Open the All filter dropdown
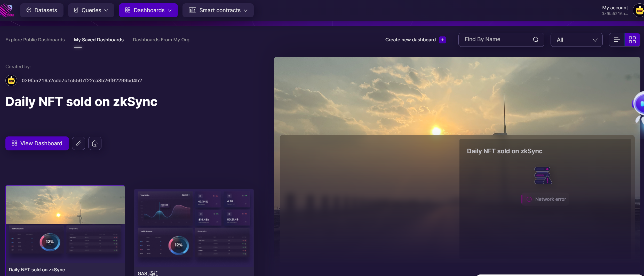 [x=576, y=40]
